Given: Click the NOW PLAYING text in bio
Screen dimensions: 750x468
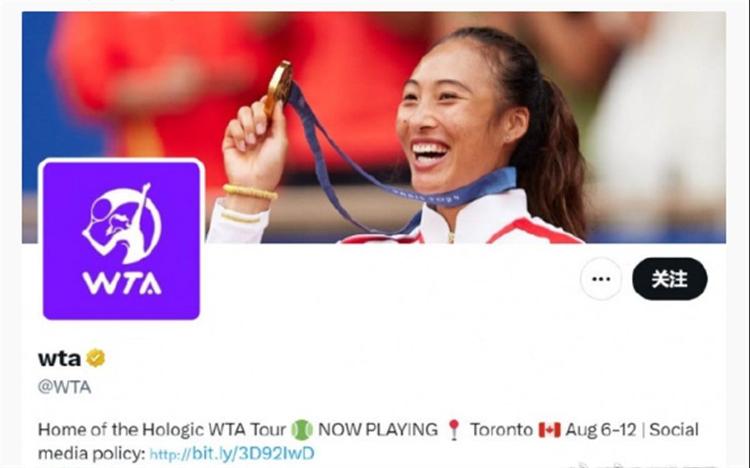Looking at the screenshot, I should tap(378, 430).
